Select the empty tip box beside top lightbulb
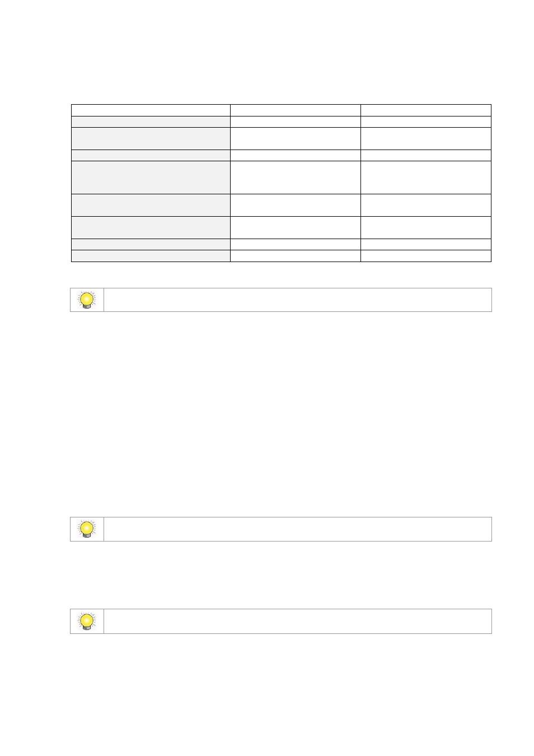 coord(298,300)
